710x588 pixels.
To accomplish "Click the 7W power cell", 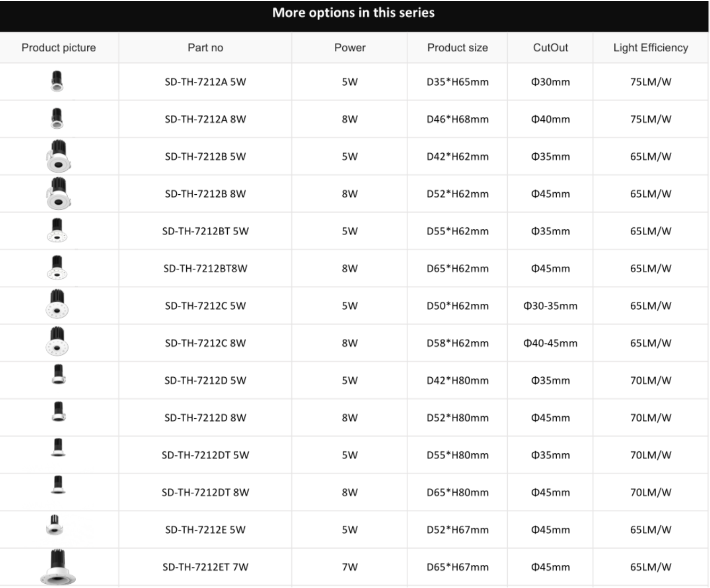I will pos(350,567).
